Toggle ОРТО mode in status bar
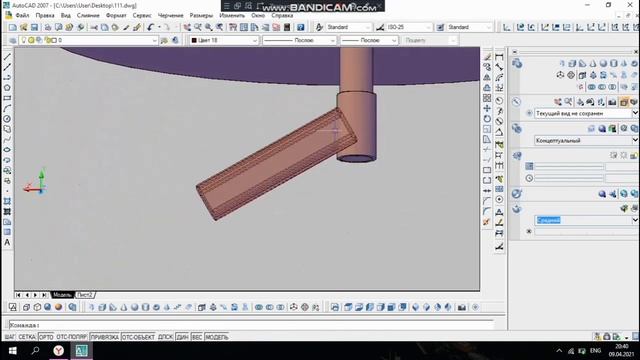640x360 pixels. tap(46, 337)
